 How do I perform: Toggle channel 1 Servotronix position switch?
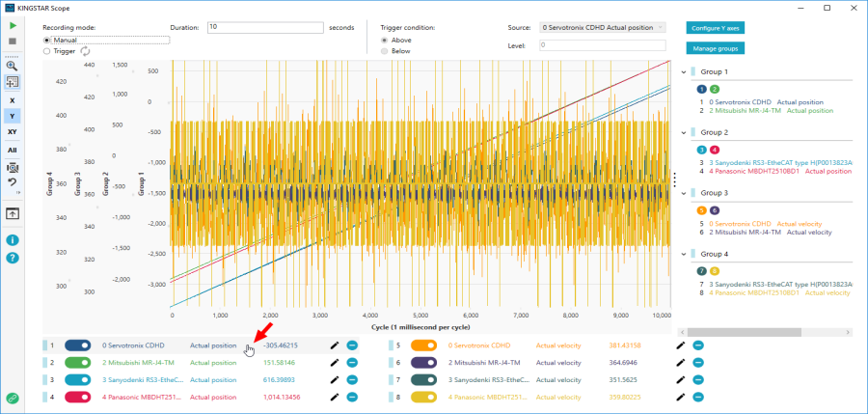(78, 345)
